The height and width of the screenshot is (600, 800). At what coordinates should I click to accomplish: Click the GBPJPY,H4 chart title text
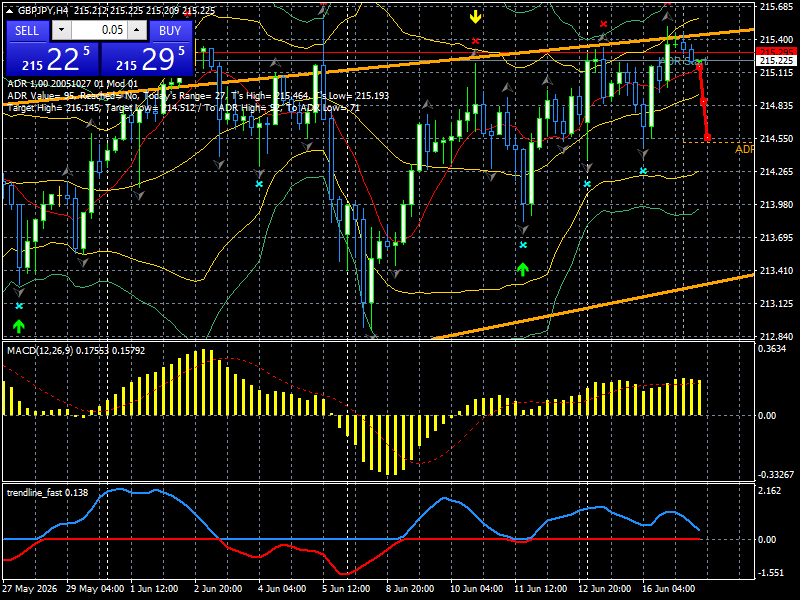point(42,11)
